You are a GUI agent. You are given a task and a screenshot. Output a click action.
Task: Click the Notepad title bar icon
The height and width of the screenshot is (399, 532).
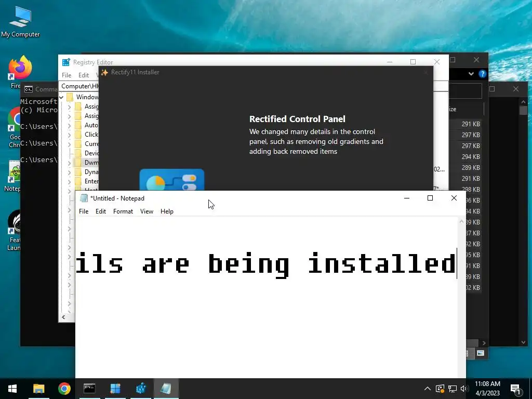[84, 198]
